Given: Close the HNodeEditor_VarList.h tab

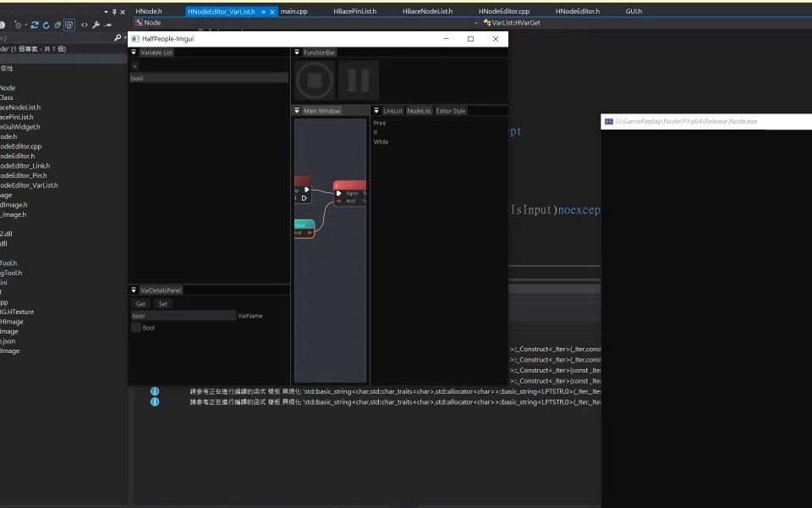Looking at the screenshot, I should (272, 11).
